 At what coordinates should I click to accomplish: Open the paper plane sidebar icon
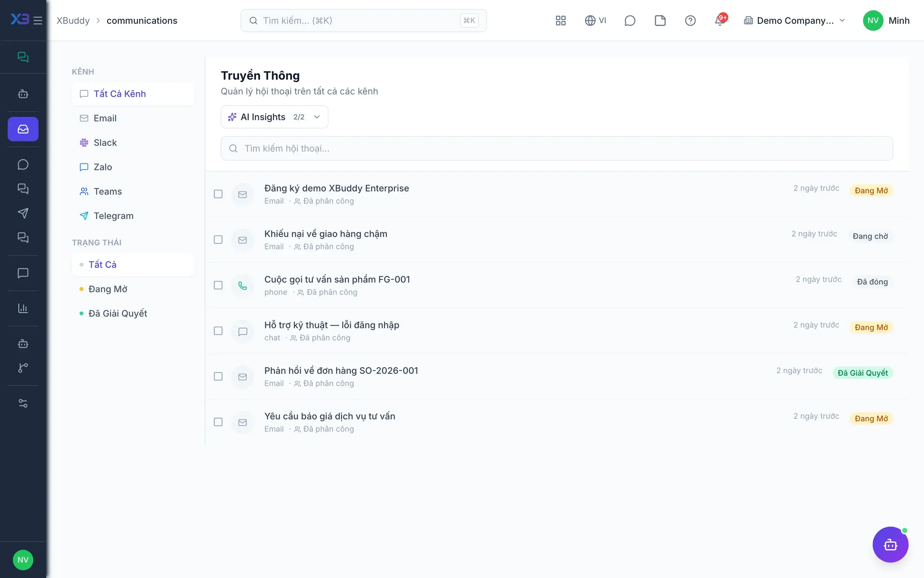23,213
